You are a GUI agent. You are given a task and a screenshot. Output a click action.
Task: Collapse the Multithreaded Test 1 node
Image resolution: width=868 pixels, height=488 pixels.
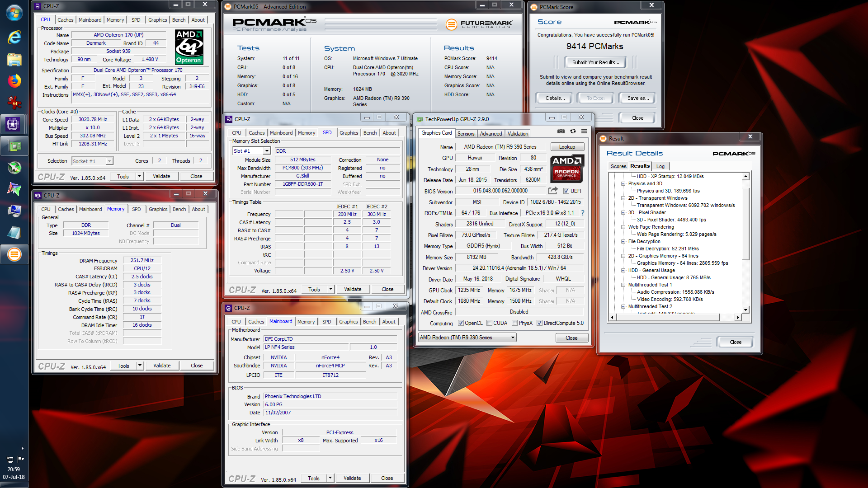623,285
